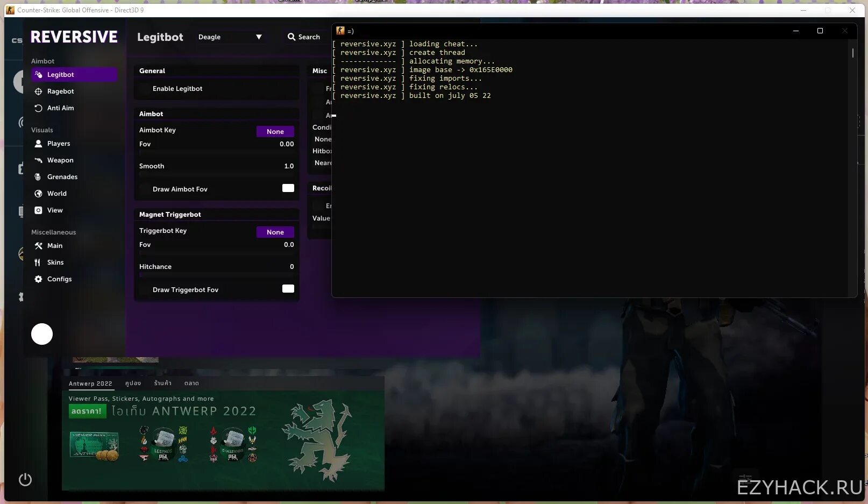
Task: Set the Aimbot Key None bind
Action: click(x=275, y=132)
